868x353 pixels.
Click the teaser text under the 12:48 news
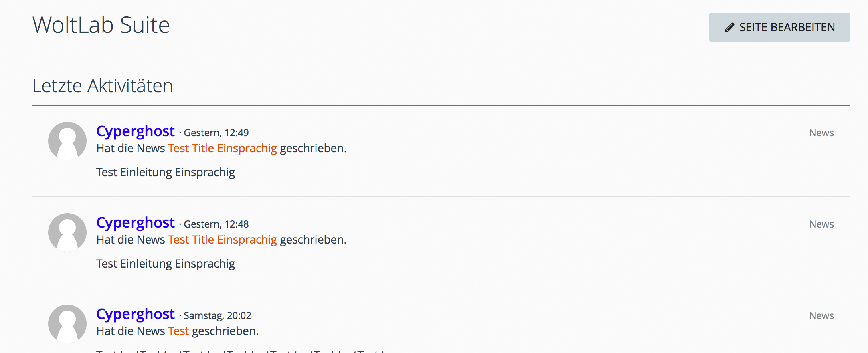click(x=165, y=264)
